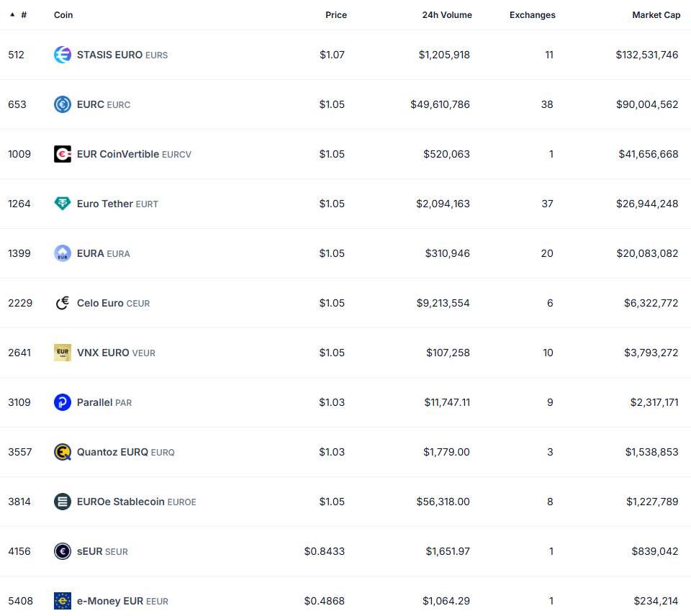Select EURC volume $49,610,786
Image resolution: width=691 pixels, height=616 pixels.
pyautogui.click(x=440, y=104)
